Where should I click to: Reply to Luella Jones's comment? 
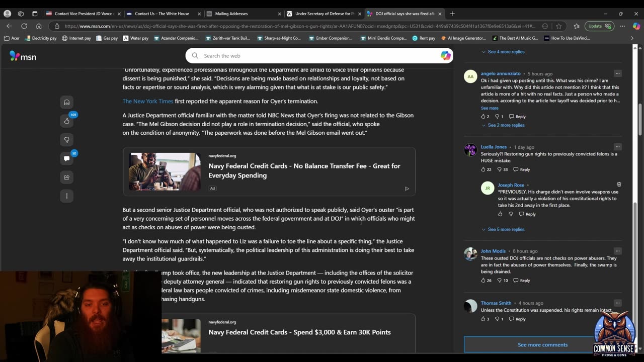521,169
